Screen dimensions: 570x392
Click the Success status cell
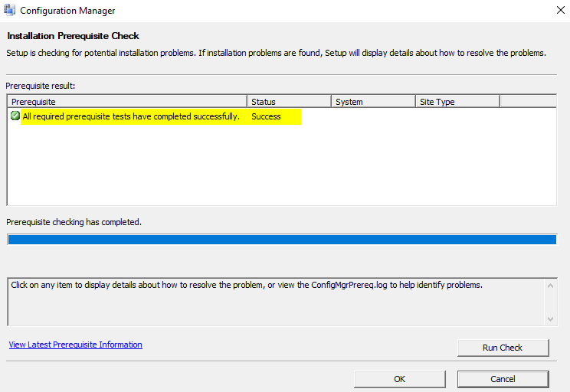coord(266,116)
